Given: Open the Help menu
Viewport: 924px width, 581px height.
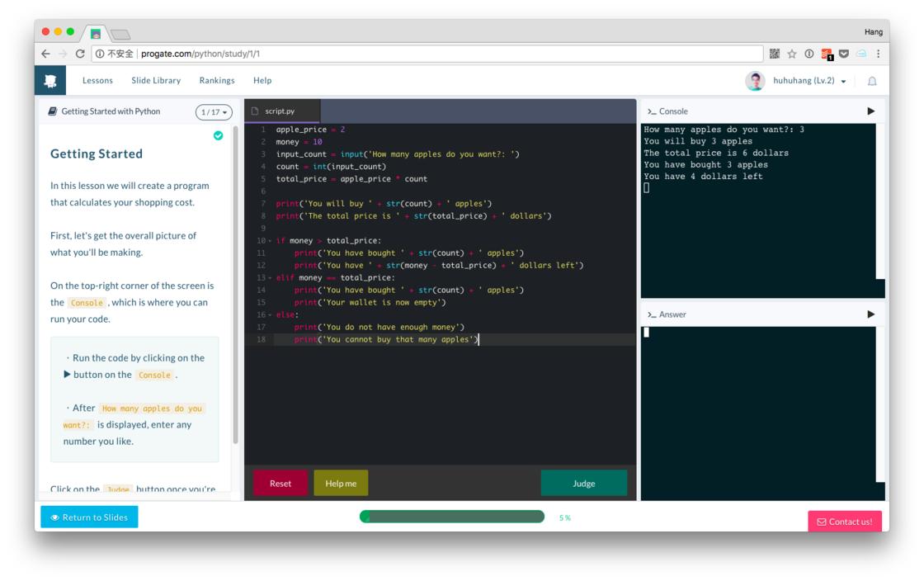Looking at the screenshot, I should [x=262, y=81].
